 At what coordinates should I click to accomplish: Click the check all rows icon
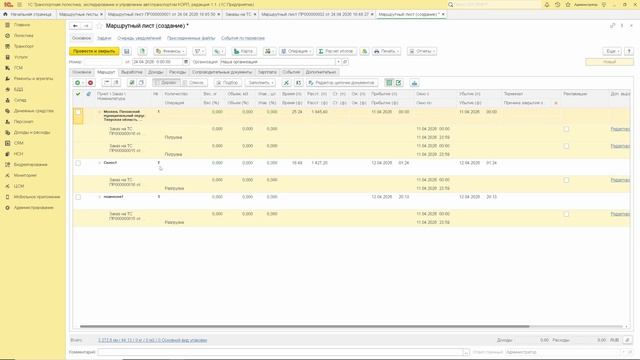[x=131, y=83]
